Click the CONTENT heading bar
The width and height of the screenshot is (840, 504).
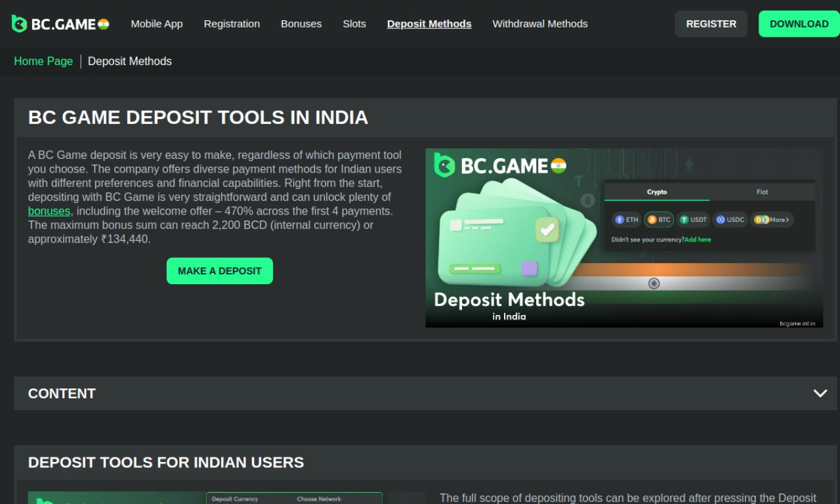point(425,394)
